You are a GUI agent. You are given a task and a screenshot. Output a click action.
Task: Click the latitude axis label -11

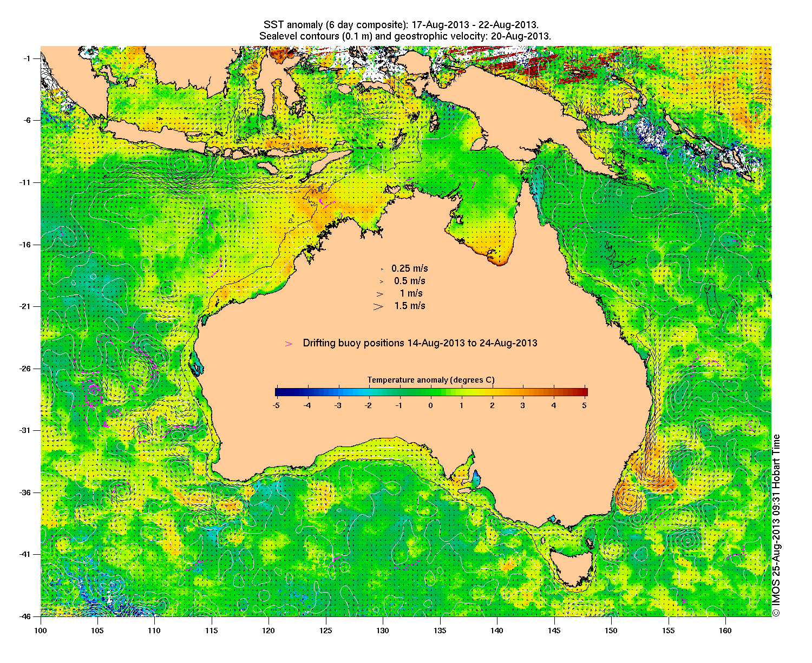25,182
